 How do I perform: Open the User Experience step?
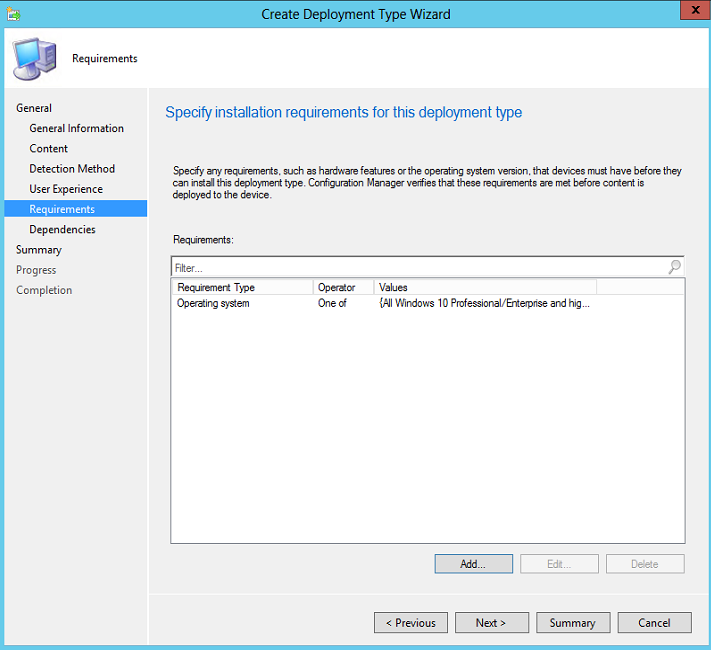click(66, 189)
